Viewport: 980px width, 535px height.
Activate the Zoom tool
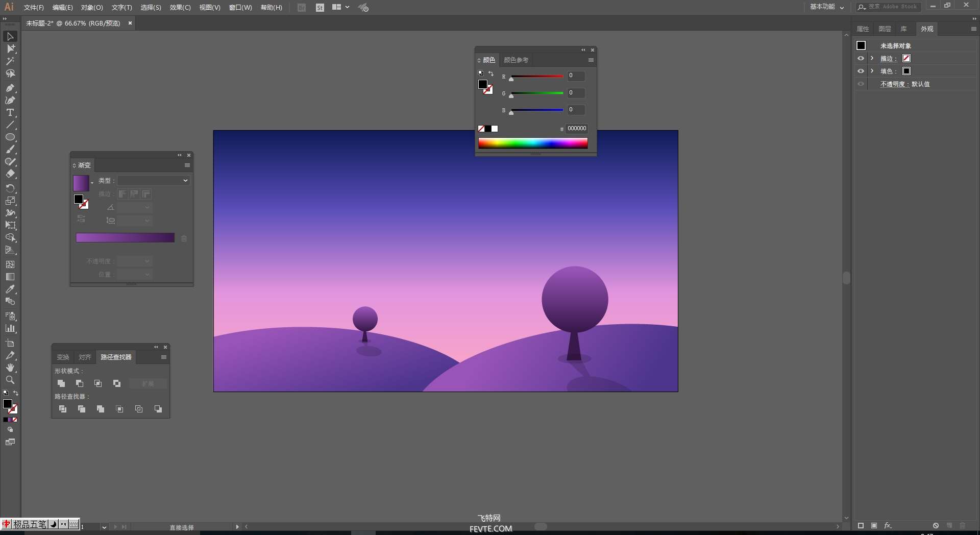pos(10,380)
